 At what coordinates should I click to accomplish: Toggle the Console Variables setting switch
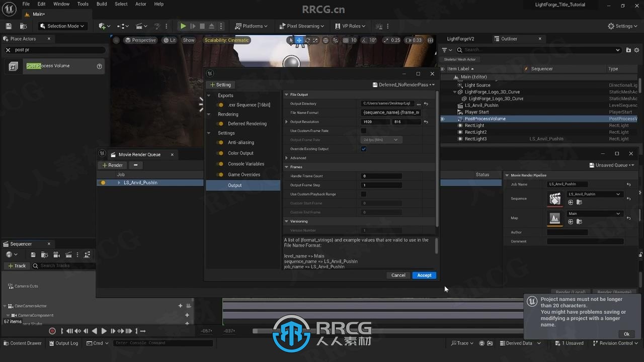[x=220, y=164]
